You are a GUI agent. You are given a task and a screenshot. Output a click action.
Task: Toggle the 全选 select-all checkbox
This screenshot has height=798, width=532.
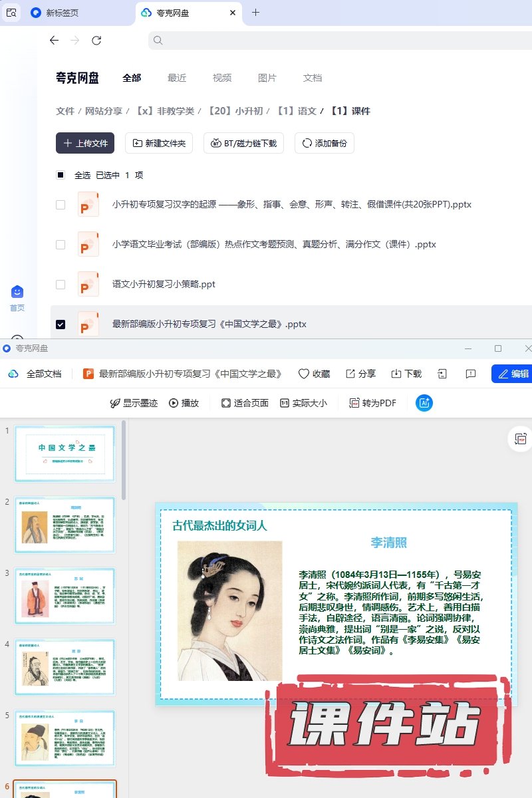[61, 176]
